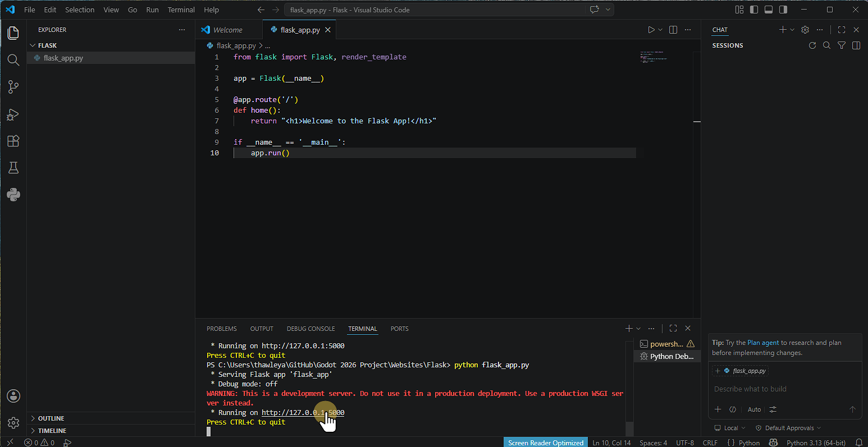The width and height of the screenshot is (868, 447).
Task: Open the Explorer view in the activity bar
Action: coord(13,33)
